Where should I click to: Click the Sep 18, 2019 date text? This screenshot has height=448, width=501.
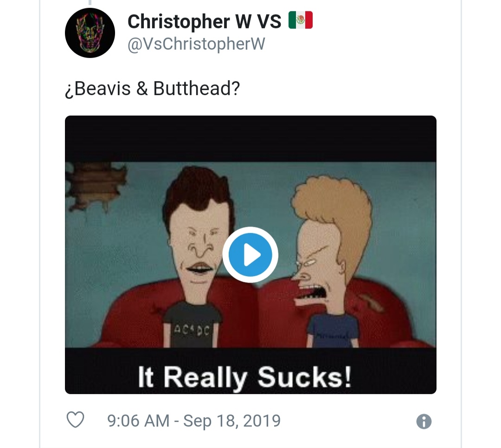tap(232, 421)
